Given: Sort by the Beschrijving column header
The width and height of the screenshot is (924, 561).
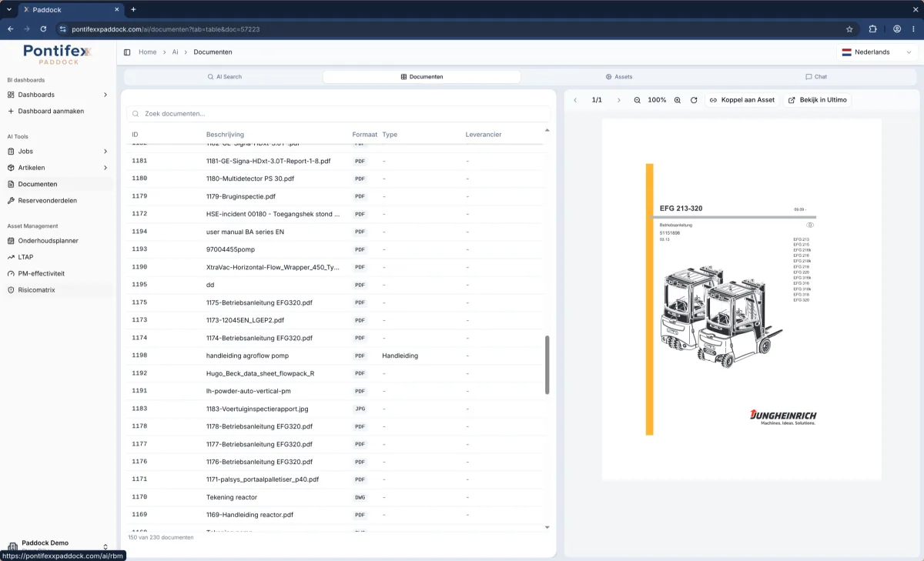Looking at the screenshot, I should [x=225, y=135].
